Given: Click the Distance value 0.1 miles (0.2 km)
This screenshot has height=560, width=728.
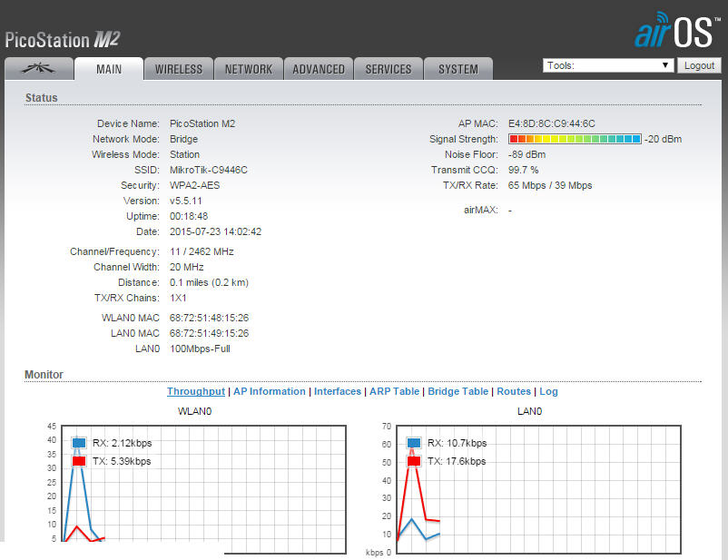Looking at the screenshot, I should (x=209, y=282).
